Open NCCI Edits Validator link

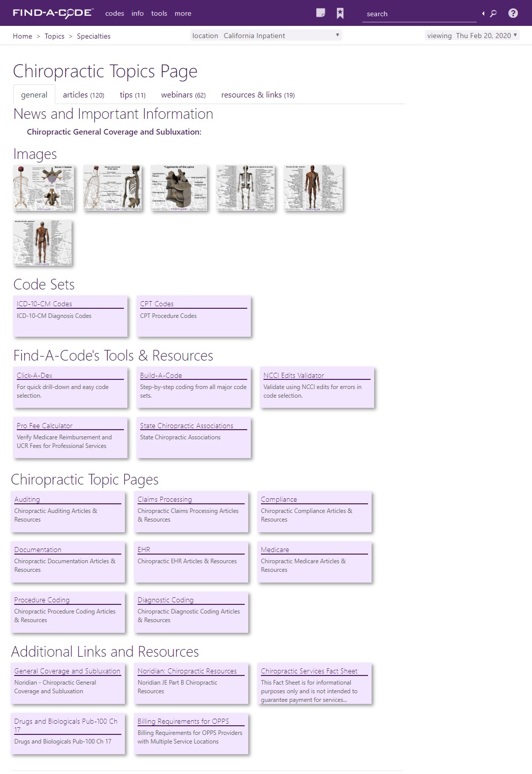[x=293, y=375]
